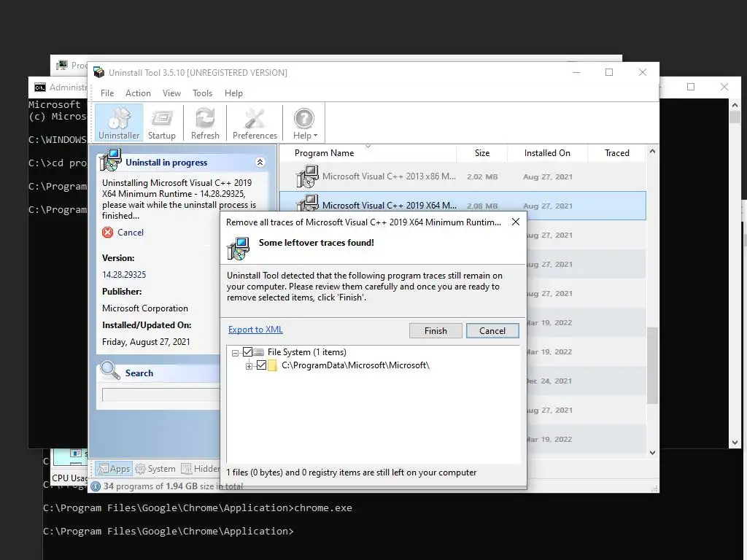Close the Command Prompt window
Viewport: 747px width, 560px height.
[x=724, y=87]
